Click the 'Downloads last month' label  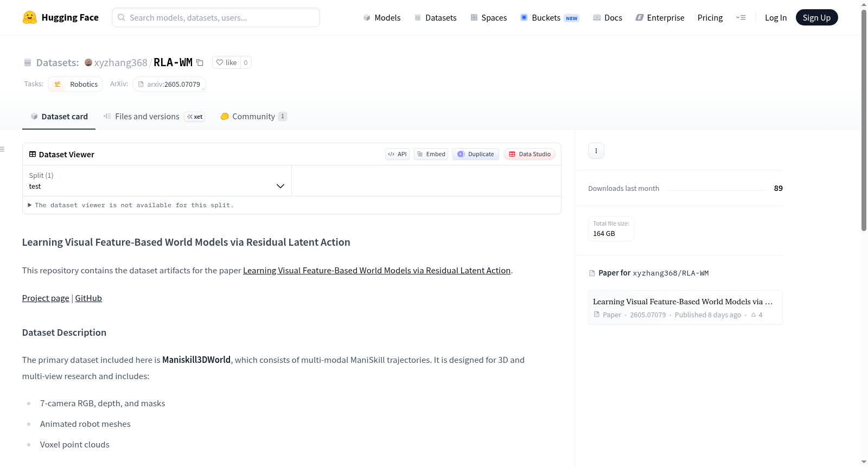click(624, 188)
